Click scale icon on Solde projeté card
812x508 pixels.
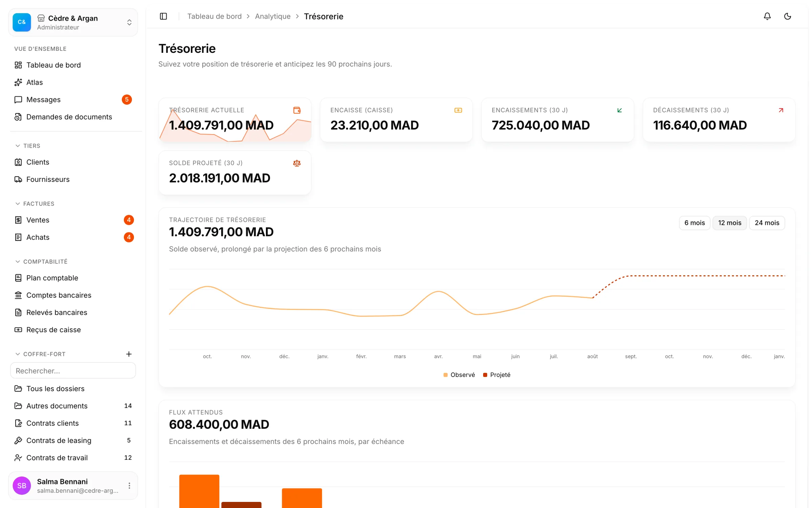(x=297, y=163)
